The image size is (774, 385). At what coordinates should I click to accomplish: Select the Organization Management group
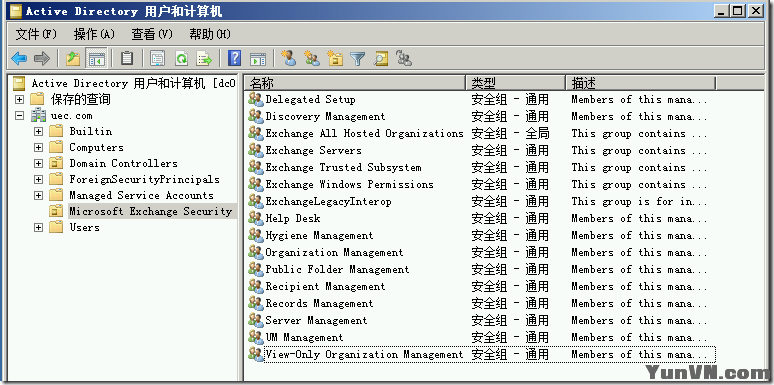[x=334, y=252]
